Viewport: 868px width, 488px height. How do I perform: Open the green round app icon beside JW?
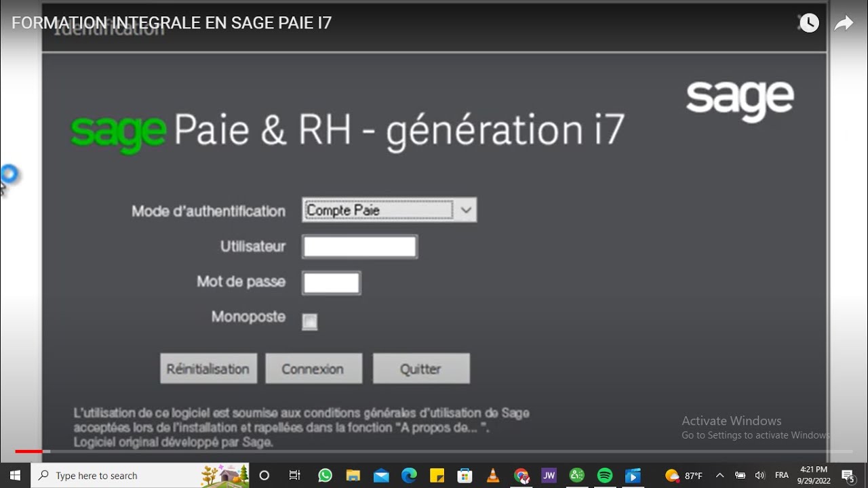point(577,475)
